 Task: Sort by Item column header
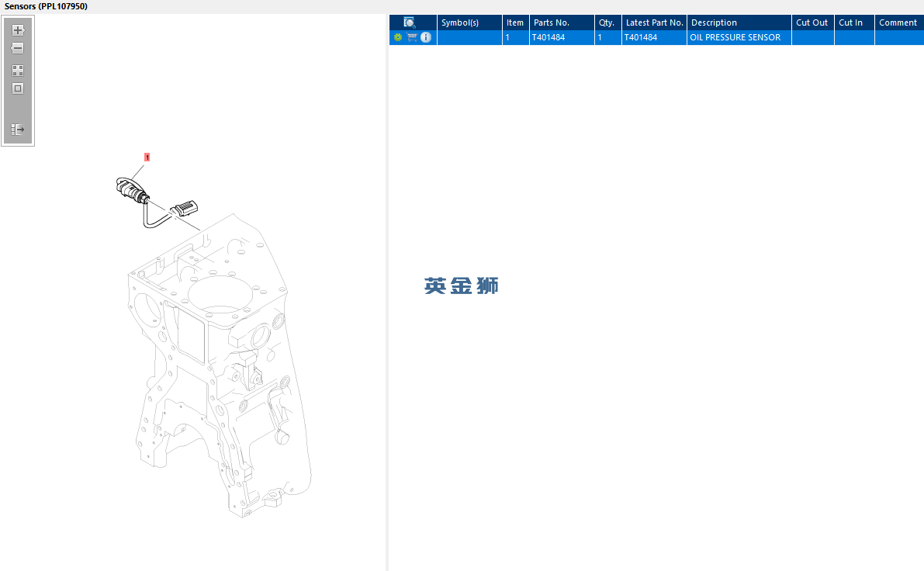click(516, 22)
